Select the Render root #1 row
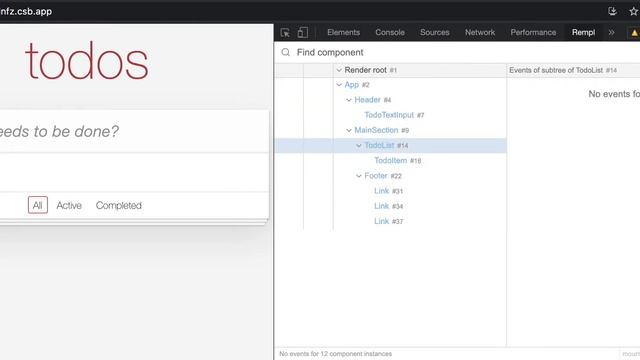 [x=391, y=70]
